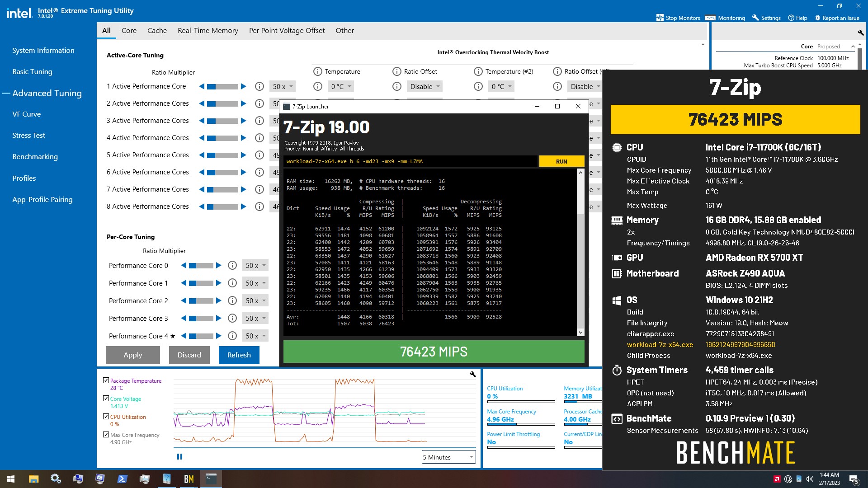
Task: Switch to the Other tab
Action: click(x=344, y=31)
